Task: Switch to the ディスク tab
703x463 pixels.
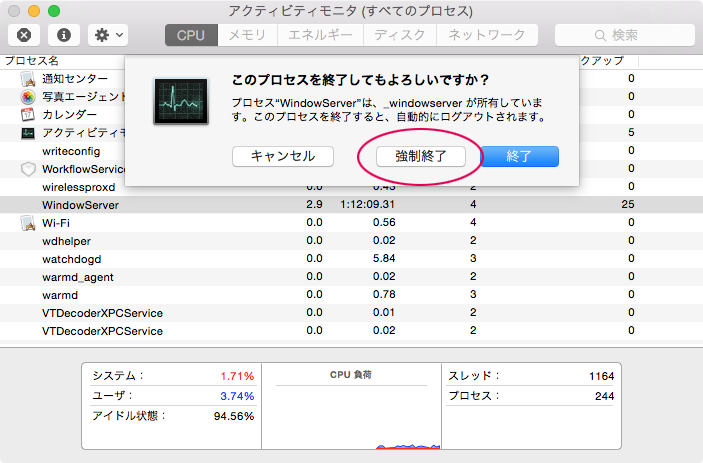Action: [399, 35]
